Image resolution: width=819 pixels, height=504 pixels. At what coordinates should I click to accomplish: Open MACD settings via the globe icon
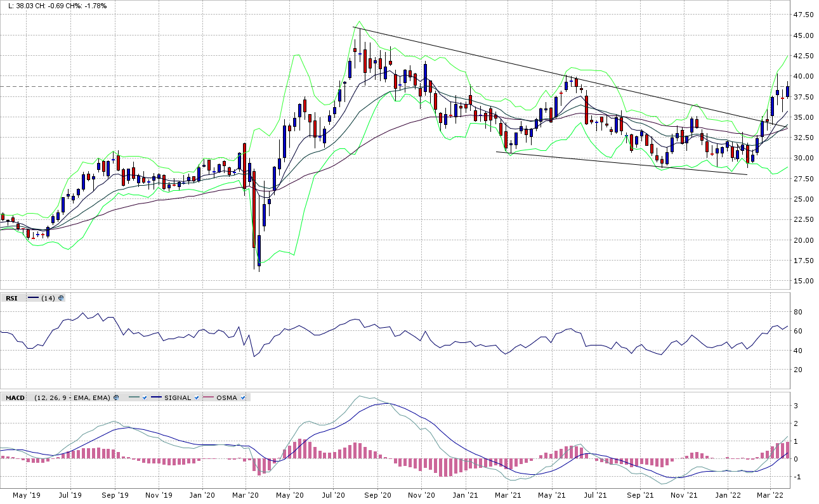click(x=116, y=397)
